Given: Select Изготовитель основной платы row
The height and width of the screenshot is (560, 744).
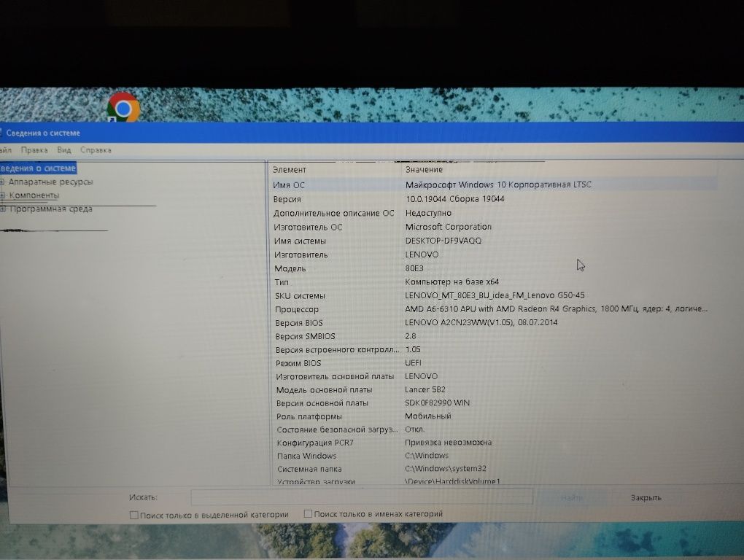Looking at the screenshot, I should pyautogui.click(x=494, y=376).
